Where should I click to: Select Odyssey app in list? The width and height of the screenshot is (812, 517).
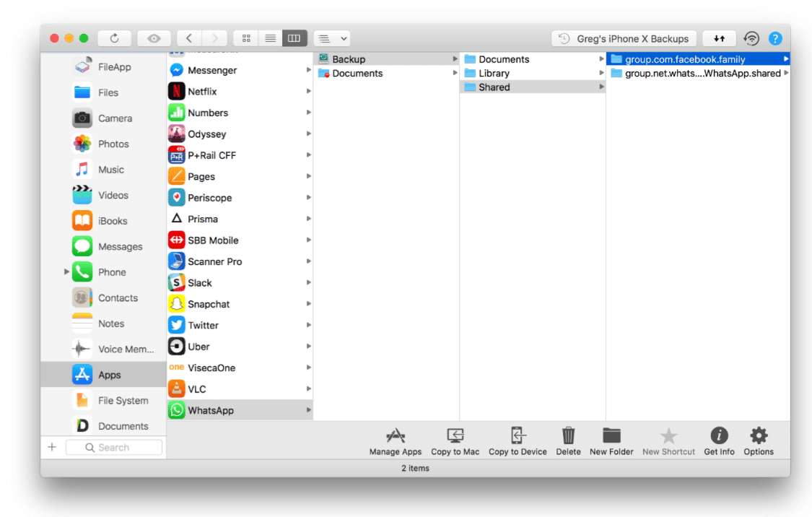click(240, 134)
